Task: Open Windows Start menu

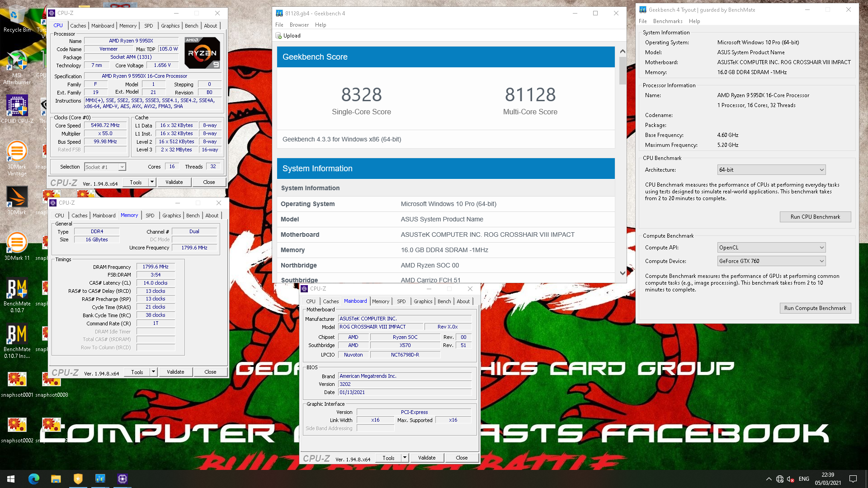Action: [x=11, y=479]
